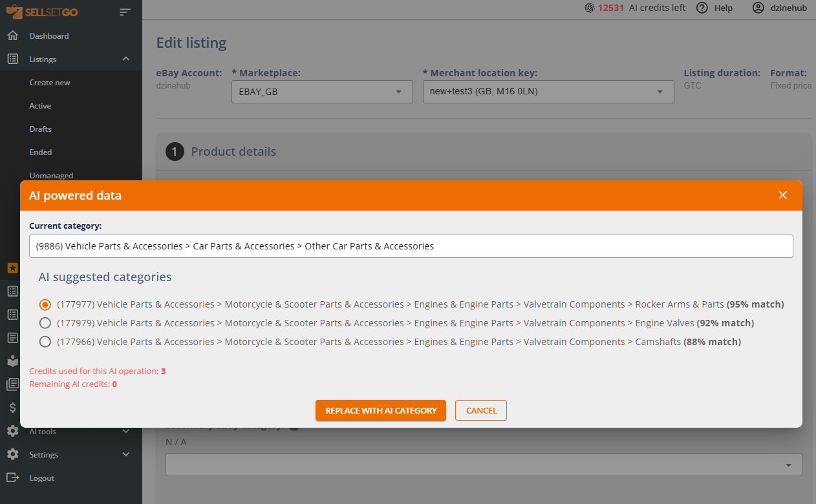The image size is (816, 504).
Task: Open the Marketplace EBAY_GB dropdown
Action: pos(321,92)
